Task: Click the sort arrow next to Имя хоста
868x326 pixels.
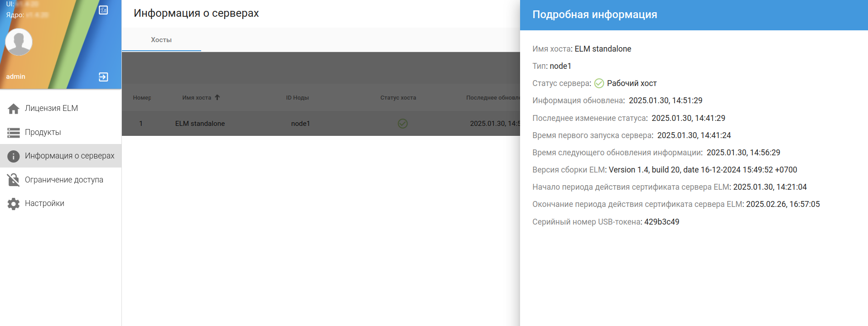Action: pos(217,97)
